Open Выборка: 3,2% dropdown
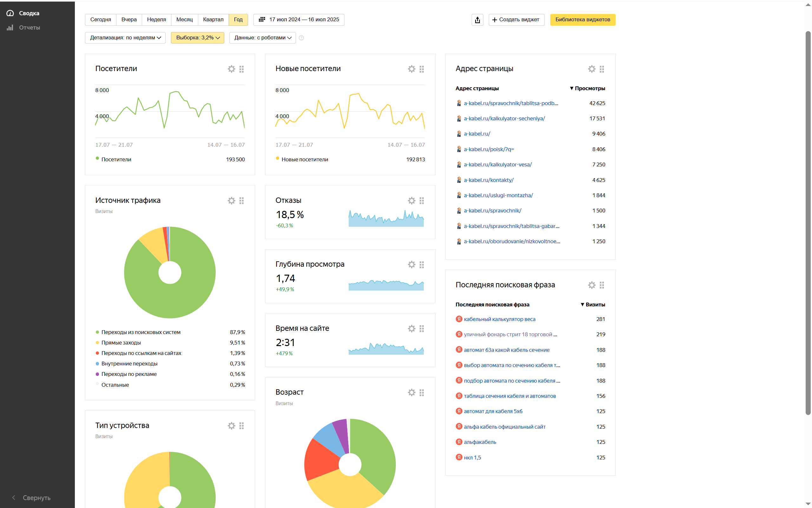 (x=198, y=38)
